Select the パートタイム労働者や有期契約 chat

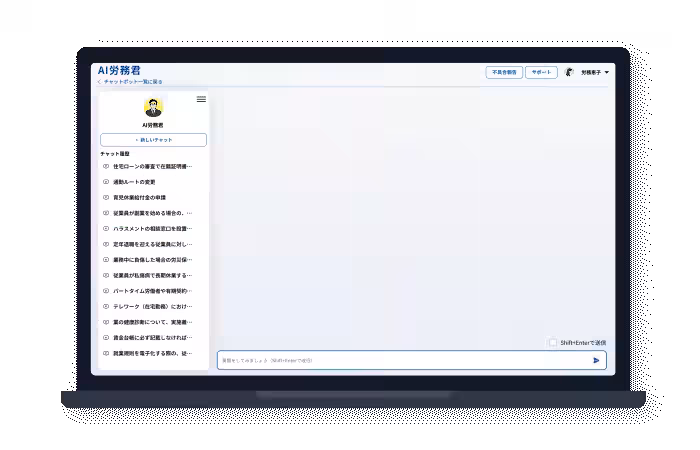[152, 291]
